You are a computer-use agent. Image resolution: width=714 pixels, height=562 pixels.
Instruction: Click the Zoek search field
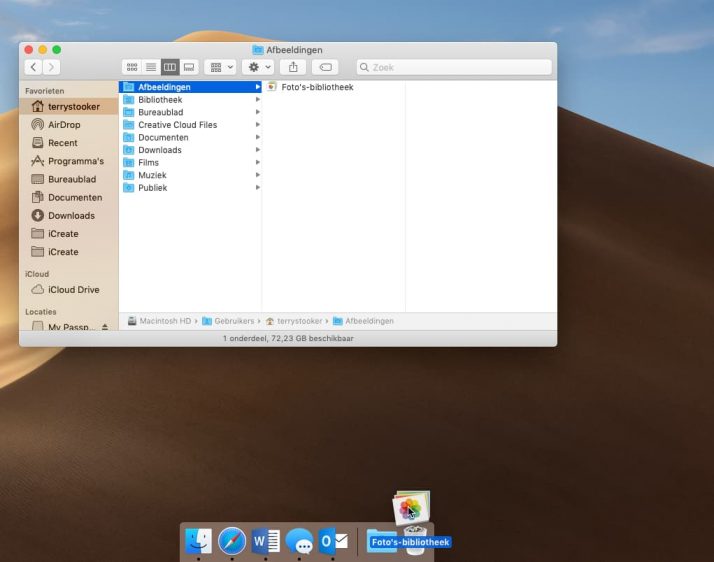455,67
